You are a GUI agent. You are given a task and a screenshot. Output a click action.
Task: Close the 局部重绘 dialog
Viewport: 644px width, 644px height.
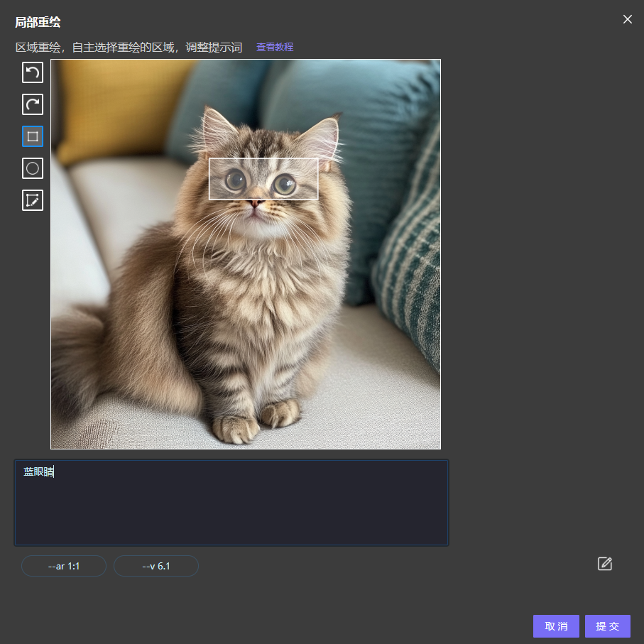click(627, 19)
